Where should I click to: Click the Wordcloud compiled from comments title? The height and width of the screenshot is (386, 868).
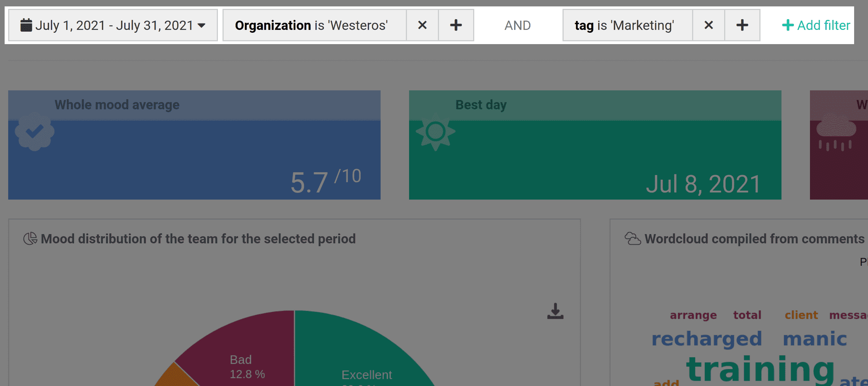point(754,239)
